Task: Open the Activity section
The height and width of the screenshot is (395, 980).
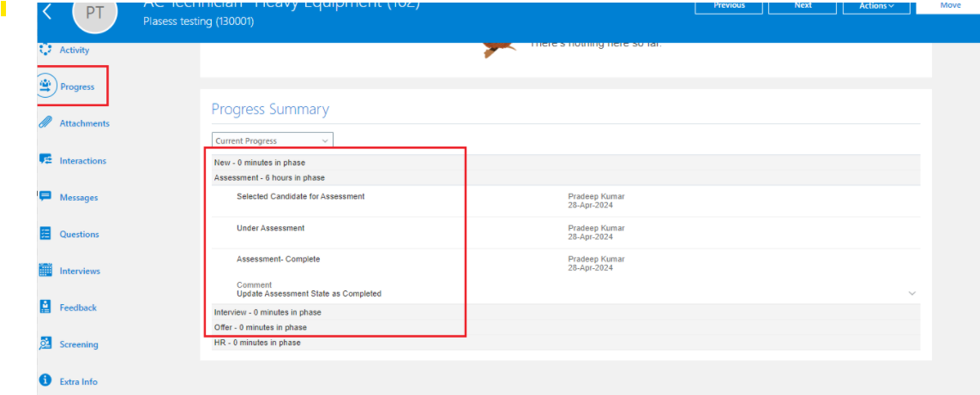Action: pos(75,50)
